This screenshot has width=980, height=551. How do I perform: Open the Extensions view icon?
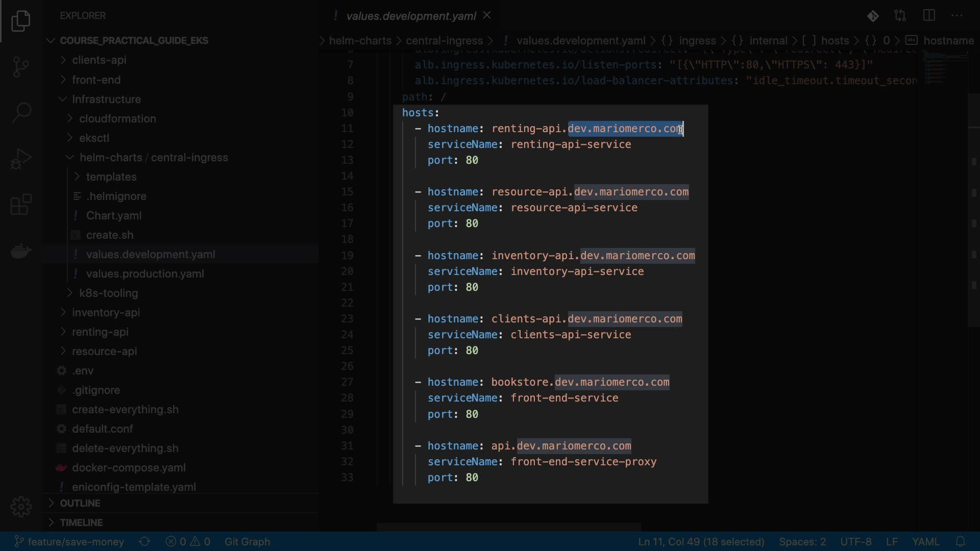[x=21, y=205]
